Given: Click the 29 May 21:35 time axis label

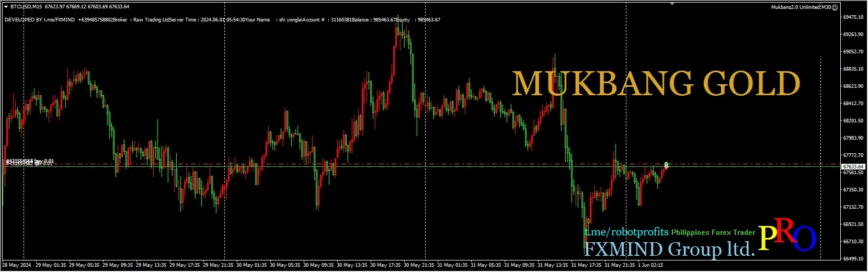Looking at the screenshot, I should pyautogui.click(x=218, y=265).
